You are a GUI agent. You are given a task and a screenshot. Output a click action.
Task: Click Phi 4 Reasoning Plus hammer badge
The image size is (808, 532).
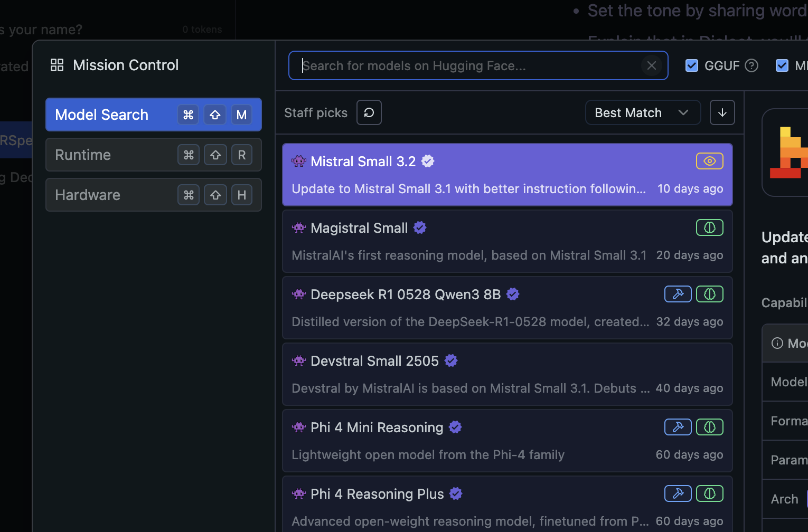click(678, 493)
